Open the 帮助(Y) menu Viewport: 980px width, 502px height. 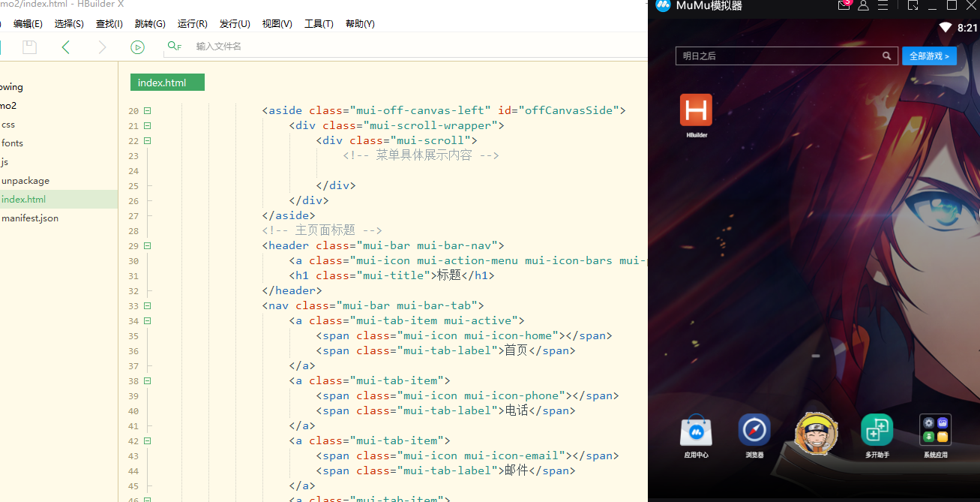click(x=360, y=24)
